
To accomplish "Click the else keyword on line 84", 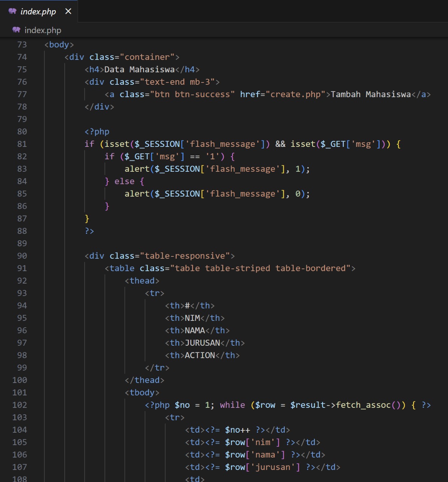I will click(124, 181).
